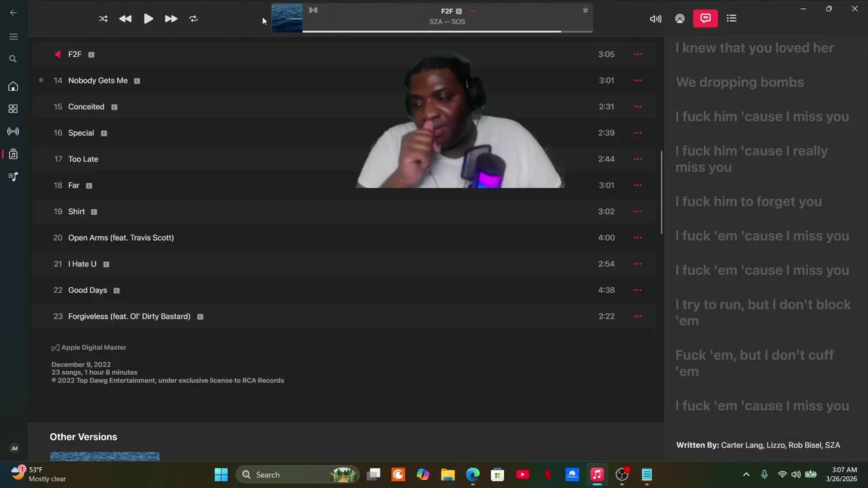Screen dimensions: 868x488
Task: Seek in the playback progress bar
Action: point(447,31)
